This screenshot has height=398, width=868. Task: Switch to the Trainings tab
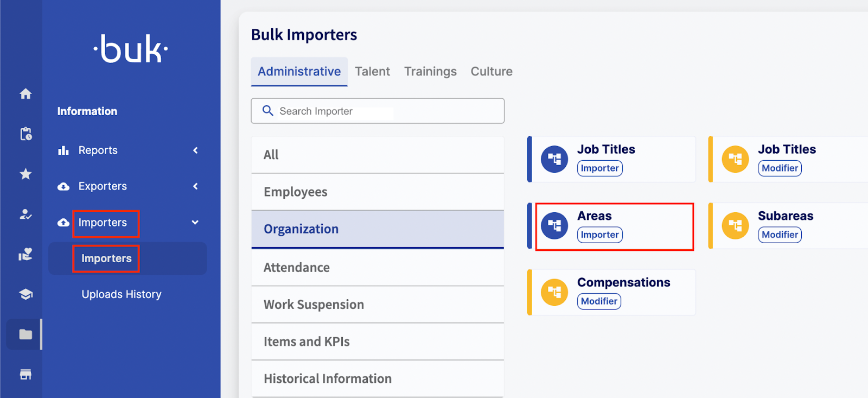point(430,72)
